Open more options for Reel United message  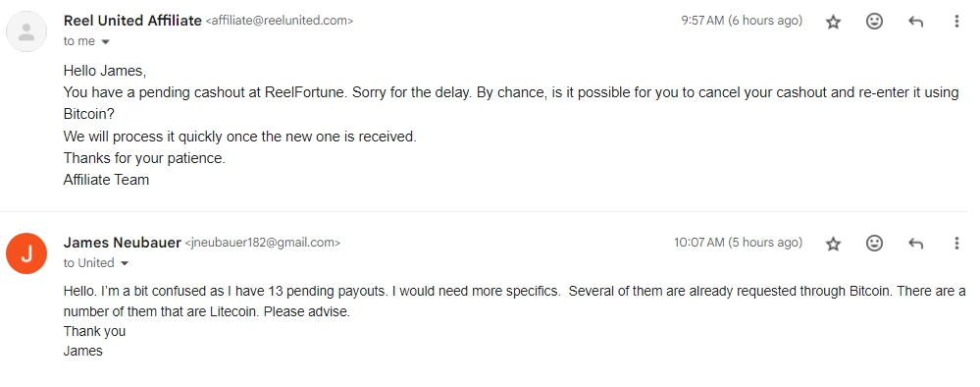956,22
